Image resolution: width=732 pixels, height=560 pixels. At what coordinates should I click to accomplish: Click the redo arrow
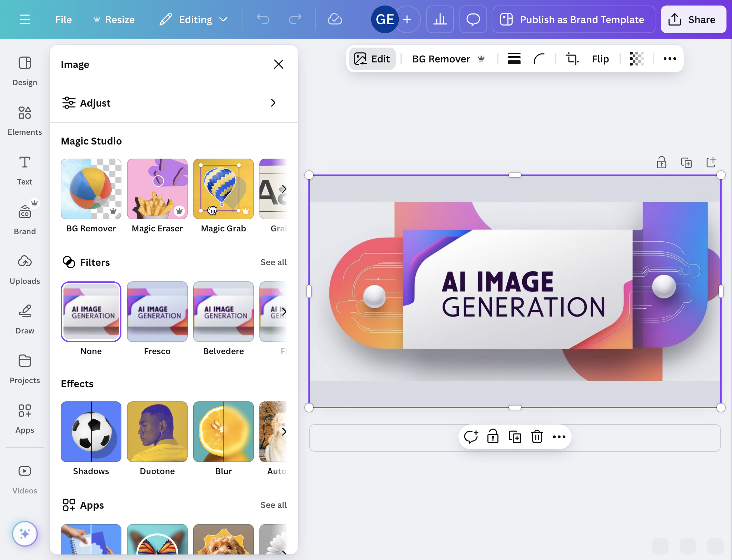(x=295, y=19)
